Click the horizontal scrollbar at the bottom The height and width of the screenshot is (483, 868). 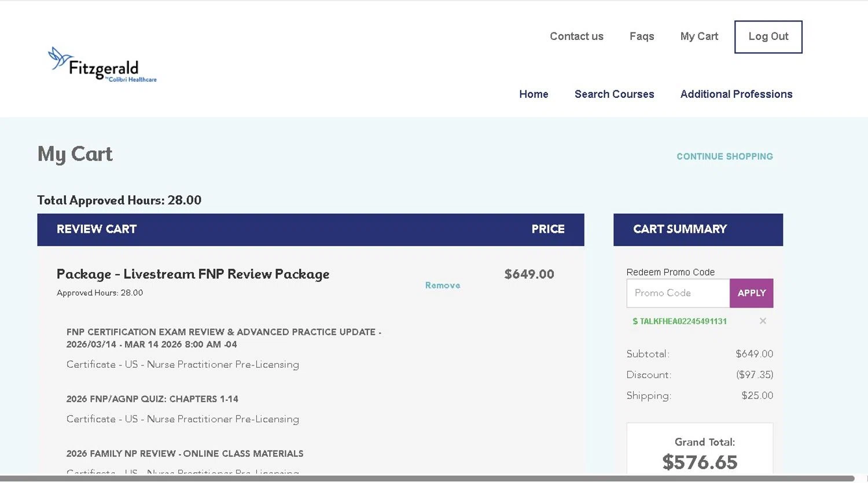click(427, 478)
